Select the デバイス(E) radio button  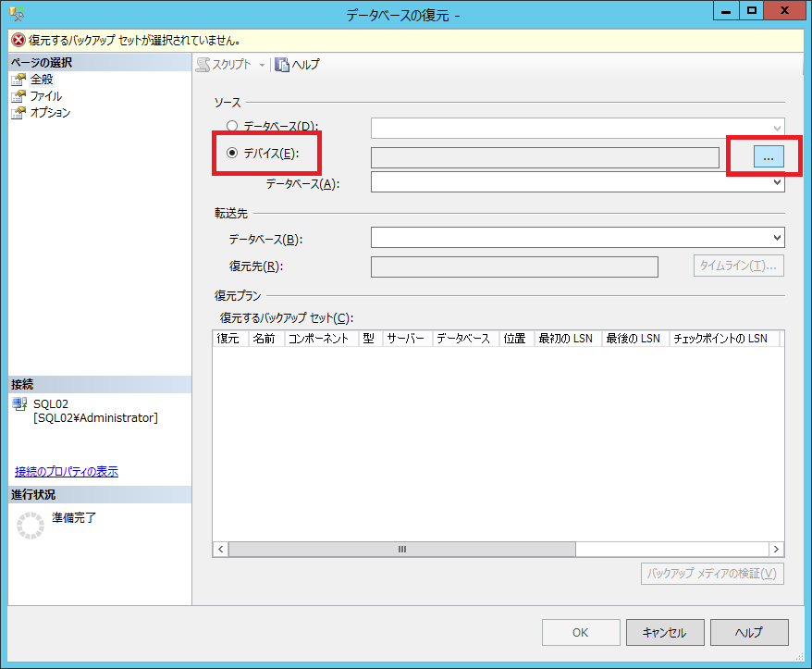(231, 154)
